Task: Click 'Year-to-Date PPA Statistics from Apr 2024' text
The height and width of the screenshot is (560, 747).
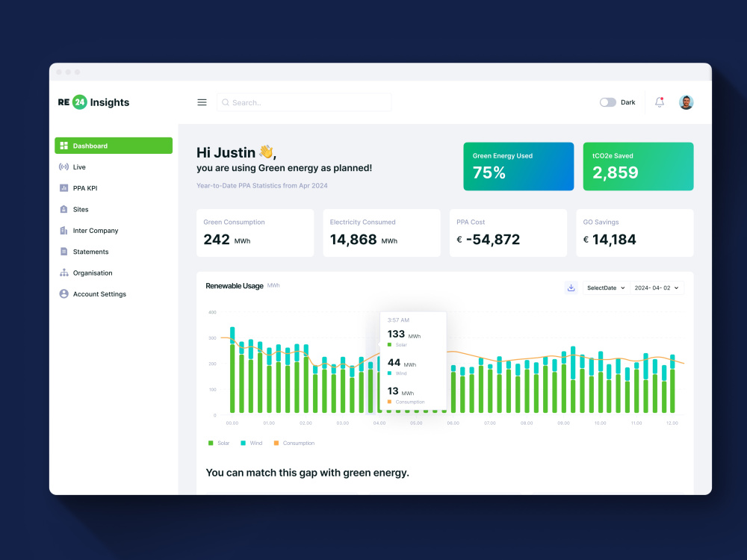Action: pos(262,186)
